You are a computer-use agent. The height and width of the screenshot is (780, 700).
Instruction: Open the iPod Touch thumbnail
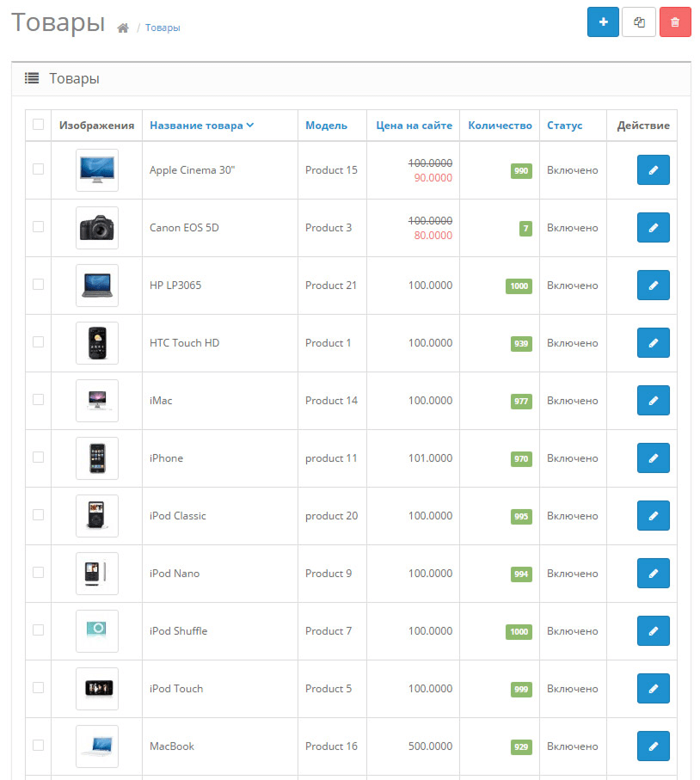[x=97, y=689]
